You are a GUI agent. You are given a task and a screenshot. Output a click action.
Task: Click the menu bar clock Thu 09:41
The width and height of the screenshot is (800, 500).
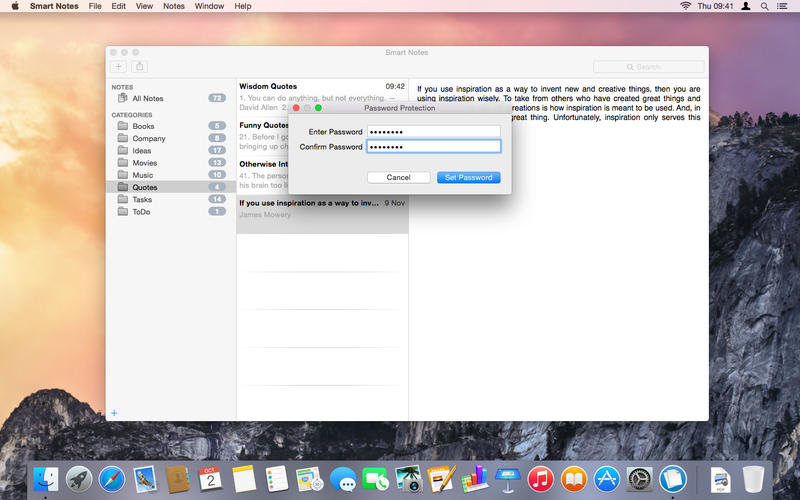coord(715,6)
